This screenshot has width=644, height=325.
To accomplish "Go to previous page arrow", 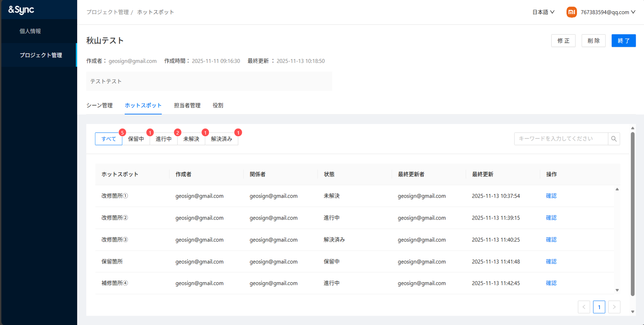I will tap(584, 307).
